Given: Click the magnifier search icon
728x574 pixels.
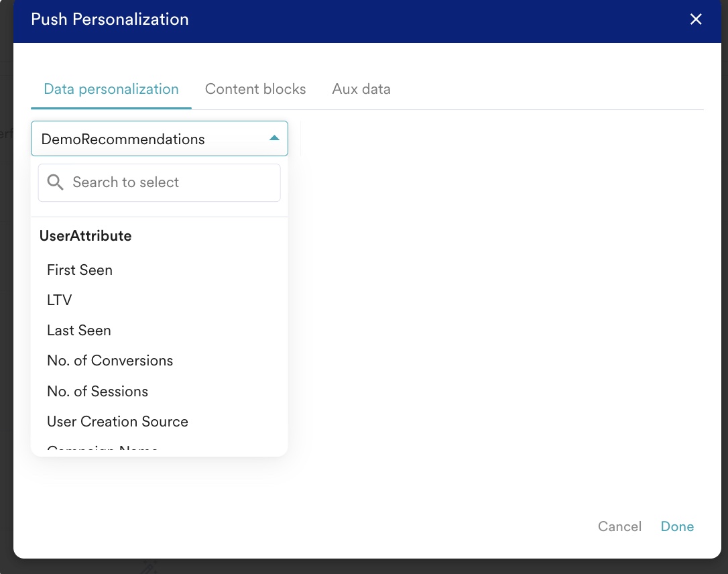Looking at the screenshot, I should (55, 182).
